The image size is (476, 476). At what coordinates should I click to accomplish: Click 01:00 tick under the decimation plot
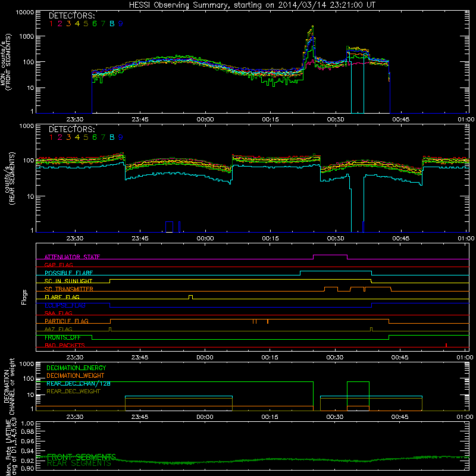point(465,417)
